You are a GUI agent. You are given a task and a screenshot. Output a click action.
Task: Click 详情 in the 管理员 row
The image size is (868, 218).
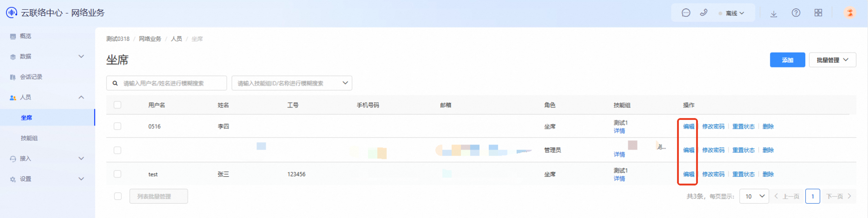[619, 155]
